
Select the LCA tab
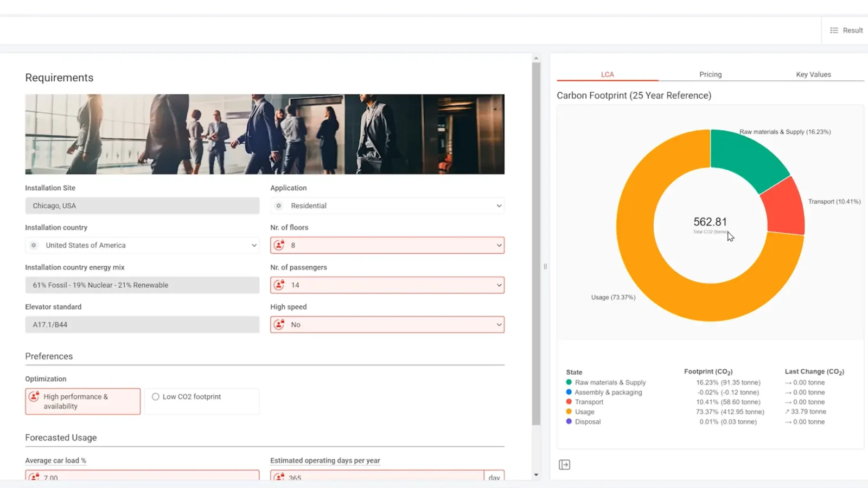click(607, 74)
